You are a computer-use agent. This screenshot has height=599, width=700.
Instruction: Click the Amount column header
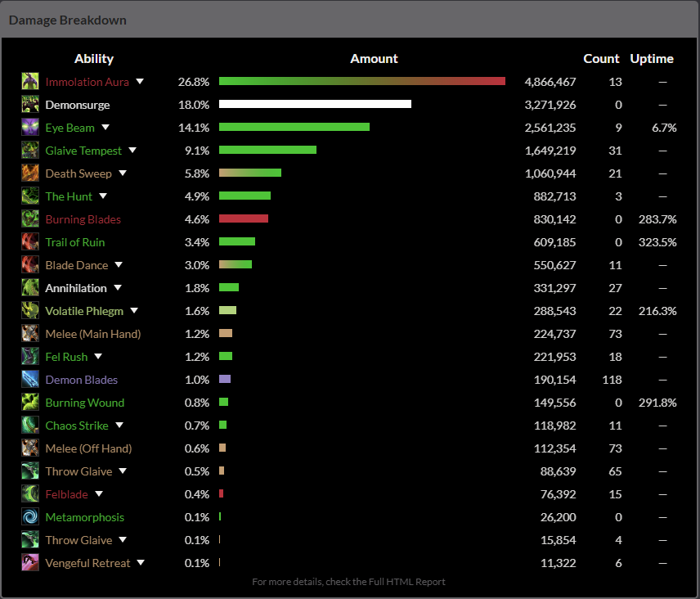[374, 59]
